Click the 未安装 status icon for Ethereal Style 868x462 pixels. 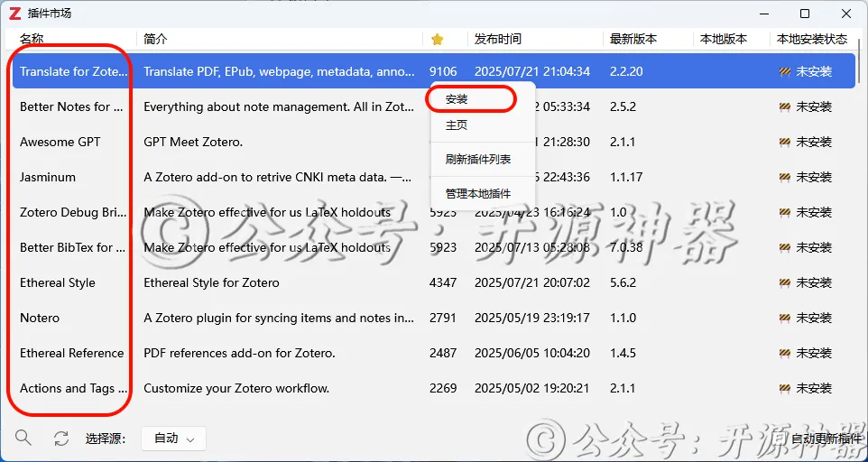click(x=784, y=282)
